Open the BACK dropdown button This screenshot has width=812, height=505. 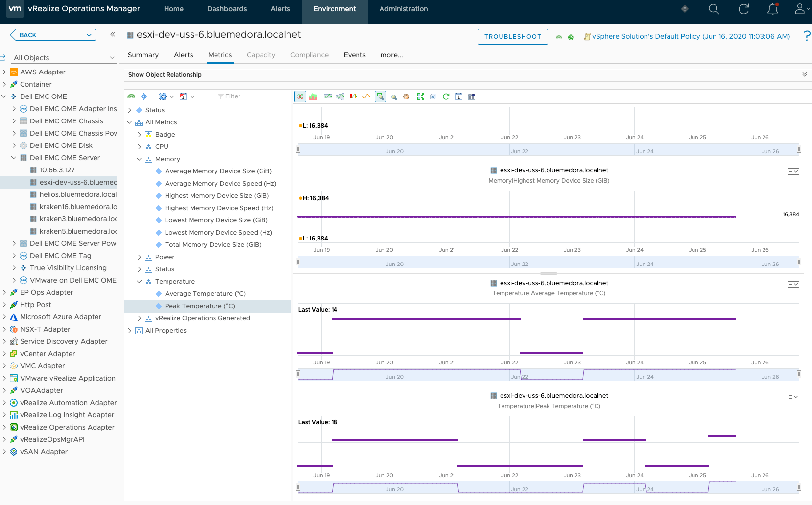[x=53, y=35]
